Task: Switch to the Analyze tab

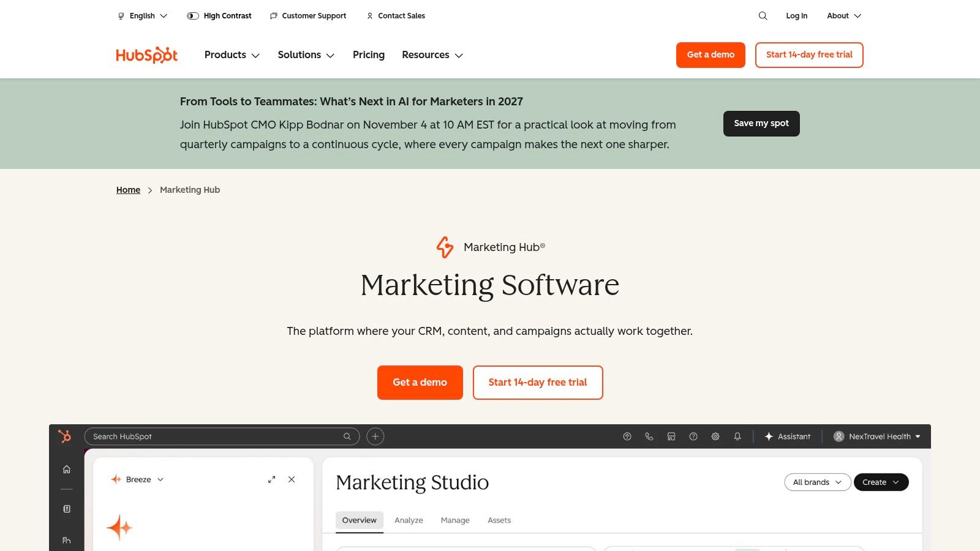Action: point(409,520)
